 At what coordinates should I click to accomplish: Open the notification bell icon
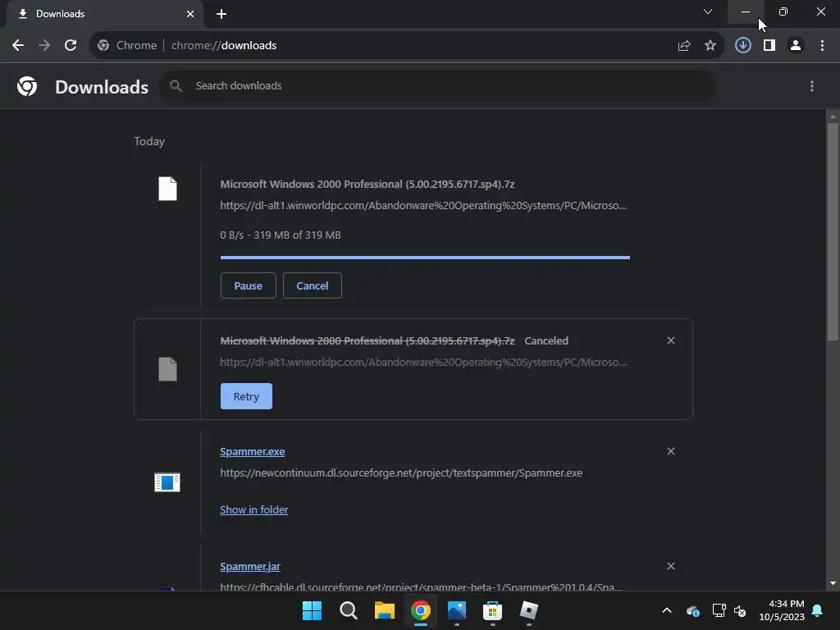[818, 610]
